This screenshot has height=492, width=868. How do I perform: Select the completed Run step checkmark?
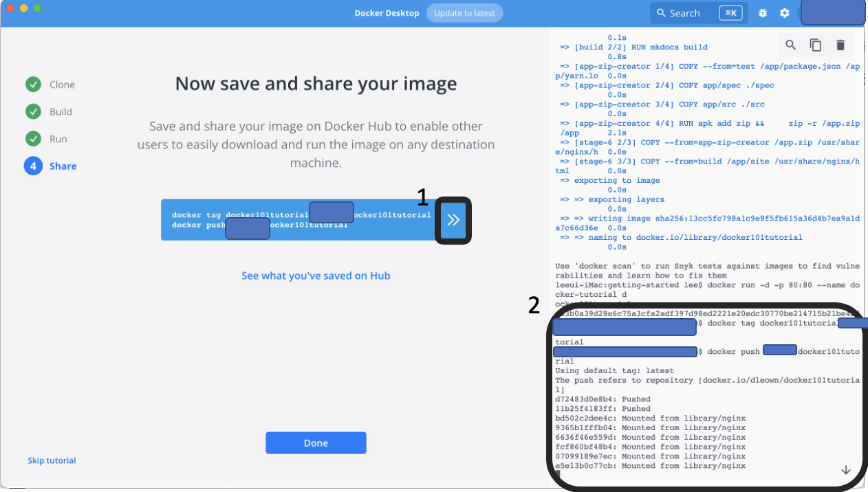[x=33, y=139]
